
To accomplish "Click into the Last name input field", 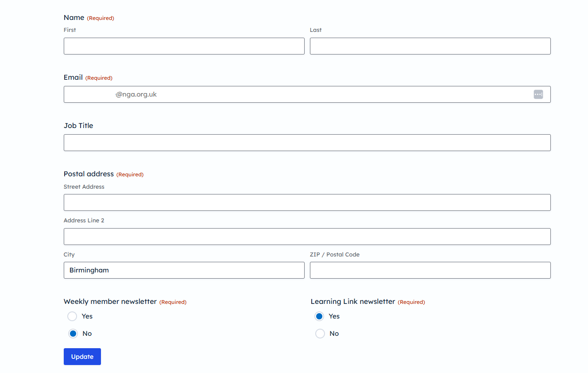I will (x=430, y=46).
